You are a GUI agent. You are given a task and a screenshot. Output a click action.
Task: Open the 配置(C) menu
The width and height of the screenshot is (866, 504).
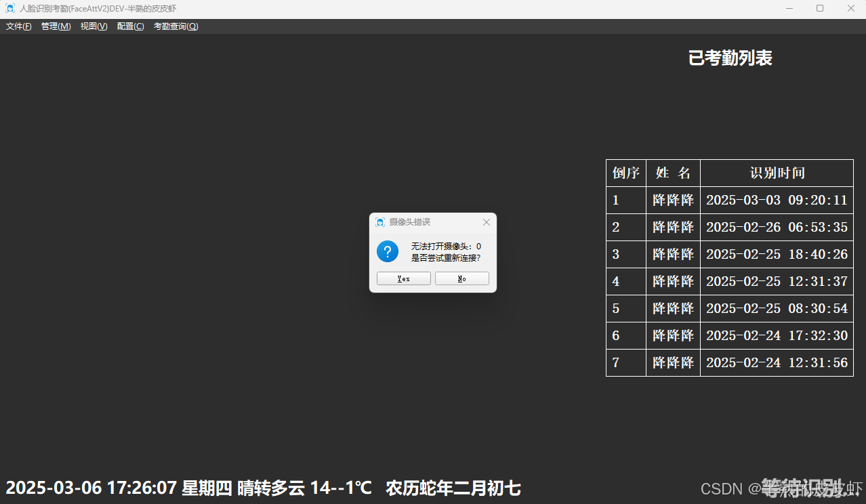[130, 26]
